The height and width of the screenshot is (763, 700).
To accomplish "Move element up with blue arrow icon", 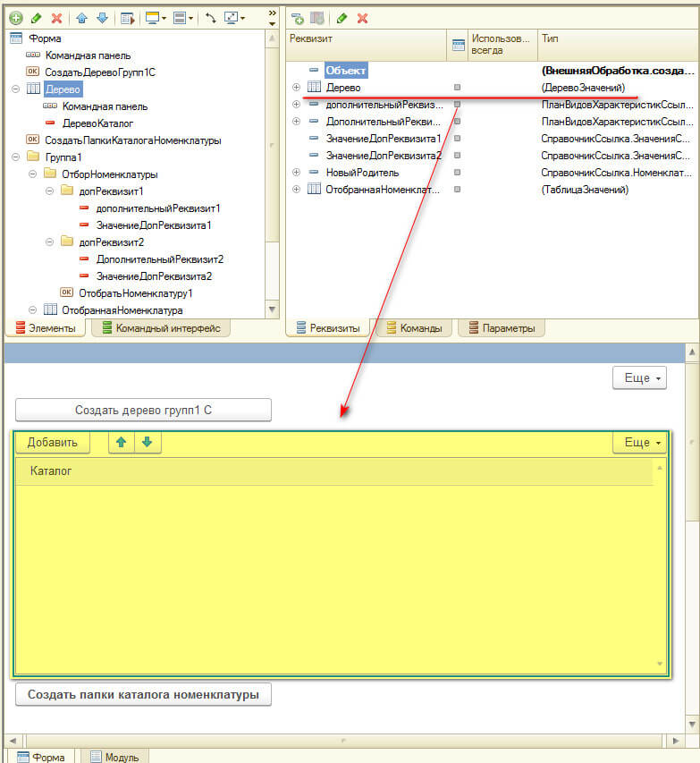I will (82, 18).
